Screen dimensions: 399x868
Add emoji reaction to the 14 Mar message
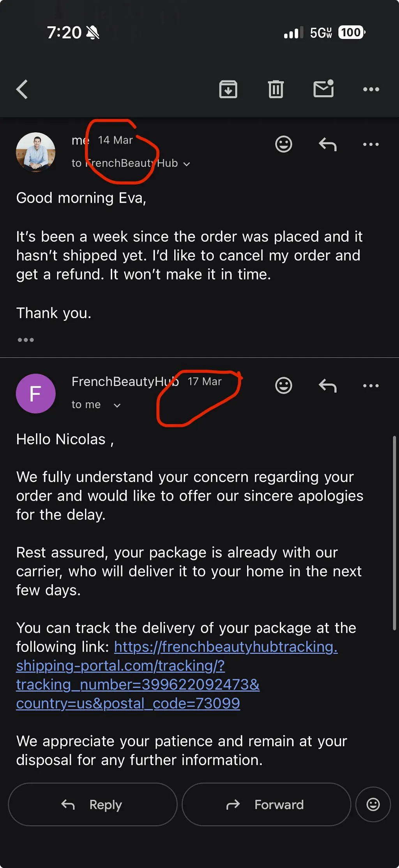[x=283, y=144]
